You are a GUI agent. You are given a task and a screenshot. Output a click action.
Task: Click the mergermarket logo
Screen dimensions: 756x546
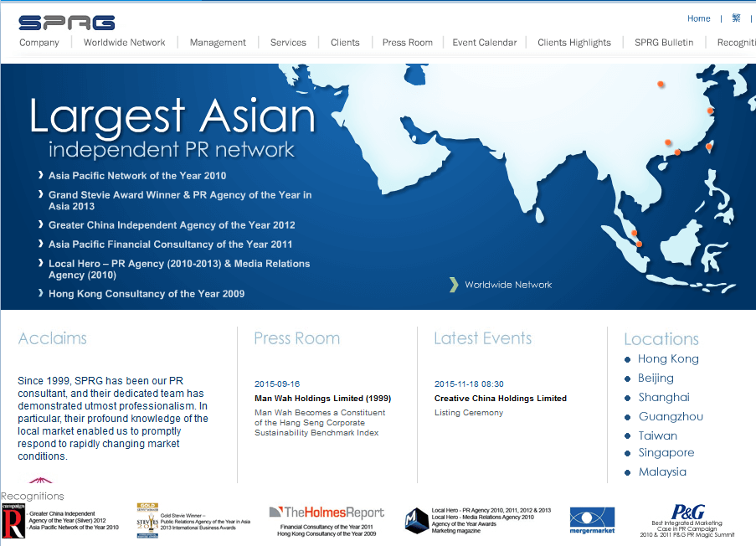click(592, 520)
